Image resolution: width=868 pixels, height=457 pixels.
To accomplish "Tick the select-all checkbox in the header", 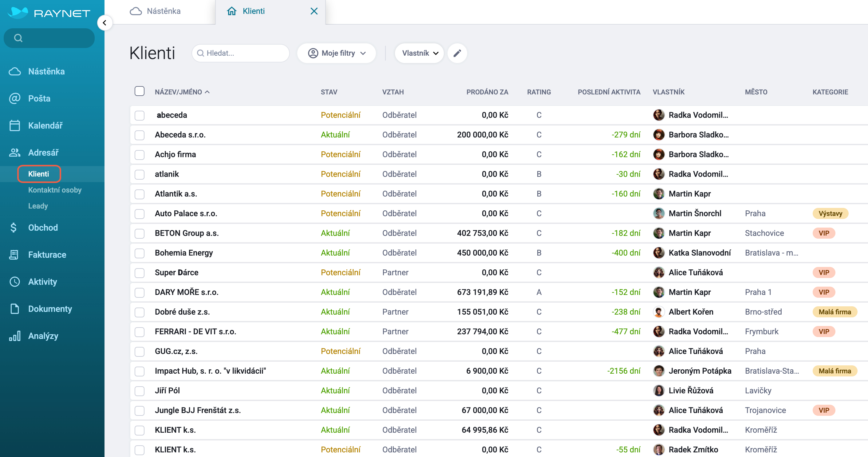I will (x=140, y=91).
